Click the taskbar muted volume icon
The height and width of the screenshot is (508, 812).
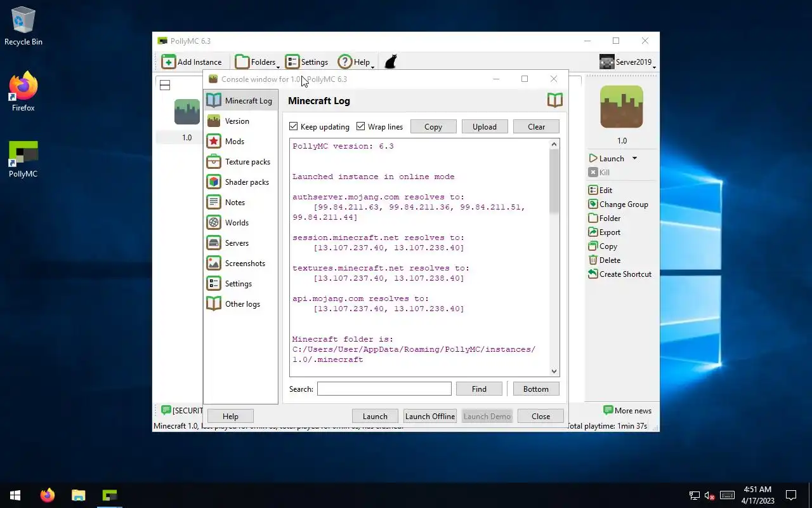[x=710, y=495]
